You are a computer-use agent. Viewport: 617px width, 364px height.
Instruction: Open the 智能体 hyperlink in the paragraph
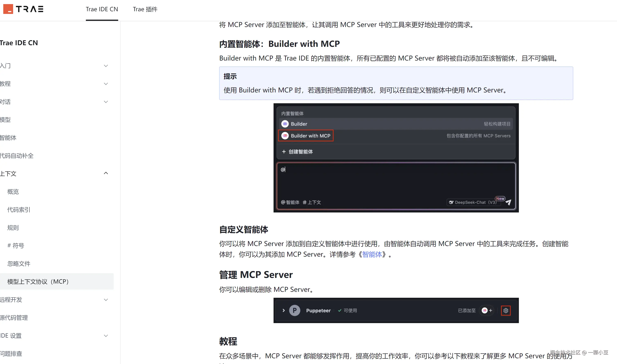pyautogui.click(x=372, y=254)
